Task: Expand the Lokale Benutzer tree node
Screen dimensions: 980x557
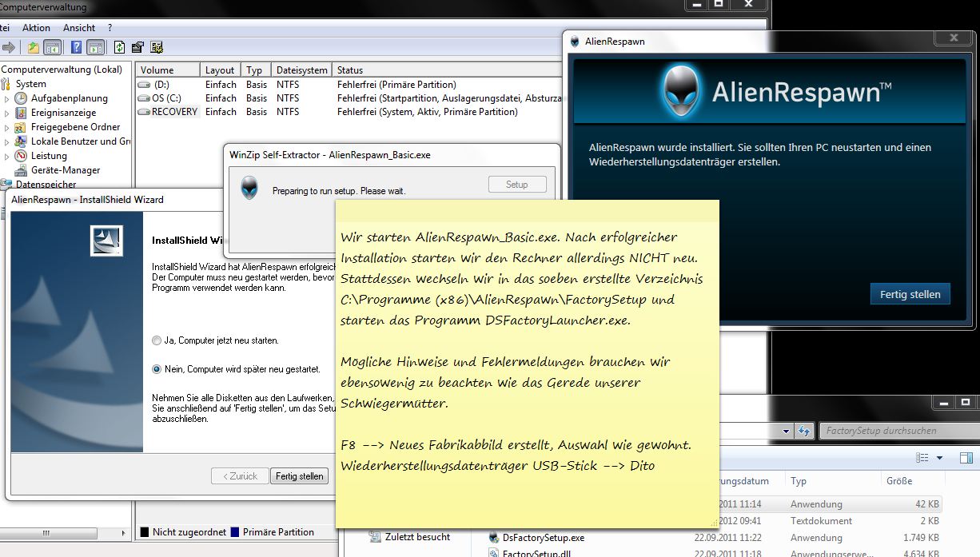Action: point(7,141)
